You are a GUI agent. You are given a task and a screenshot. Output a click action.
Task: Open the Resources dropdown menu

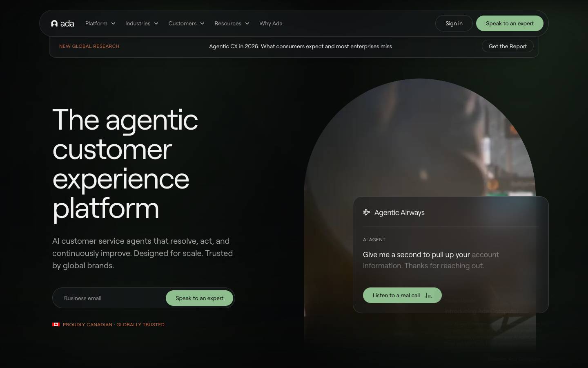232,23
